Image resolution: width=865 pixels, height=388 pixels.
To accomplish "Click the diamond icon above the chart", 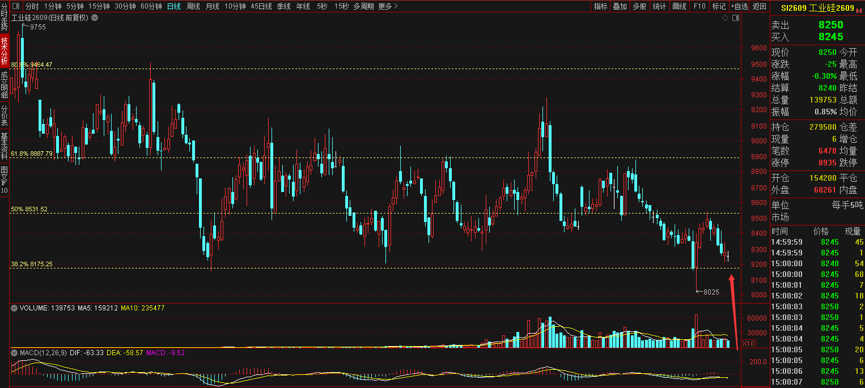I will pos(725,18).
